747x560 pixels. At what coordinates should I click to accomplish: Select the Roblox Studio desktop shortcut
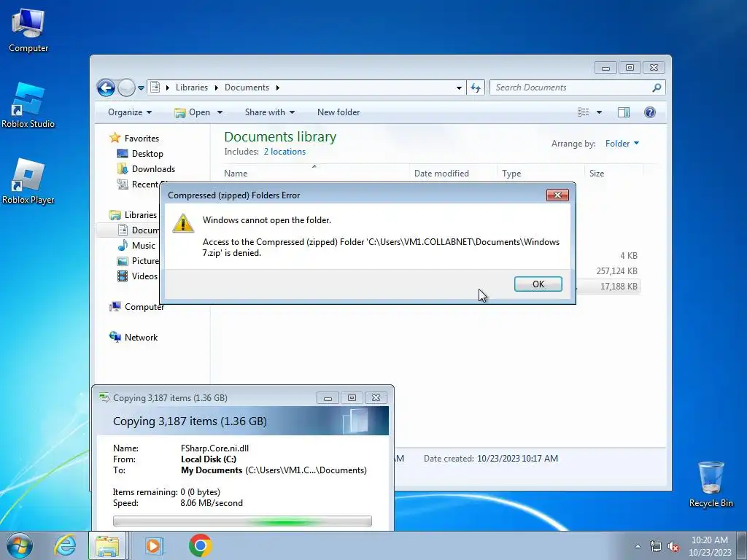pos(28,105)
